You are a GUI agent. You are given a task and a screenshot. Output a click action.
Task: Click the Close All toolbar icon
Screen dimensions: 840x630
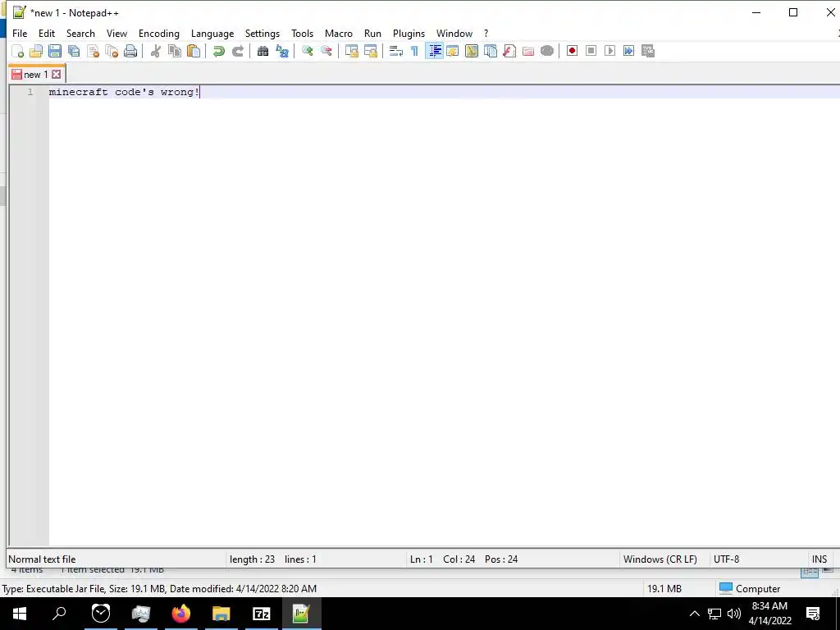[112, 51]
